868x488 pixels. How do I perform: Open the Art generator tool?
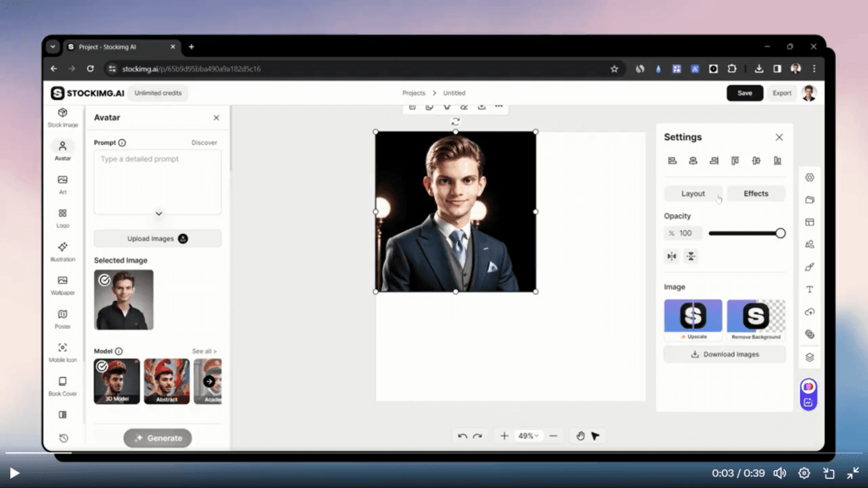[63, 184]
